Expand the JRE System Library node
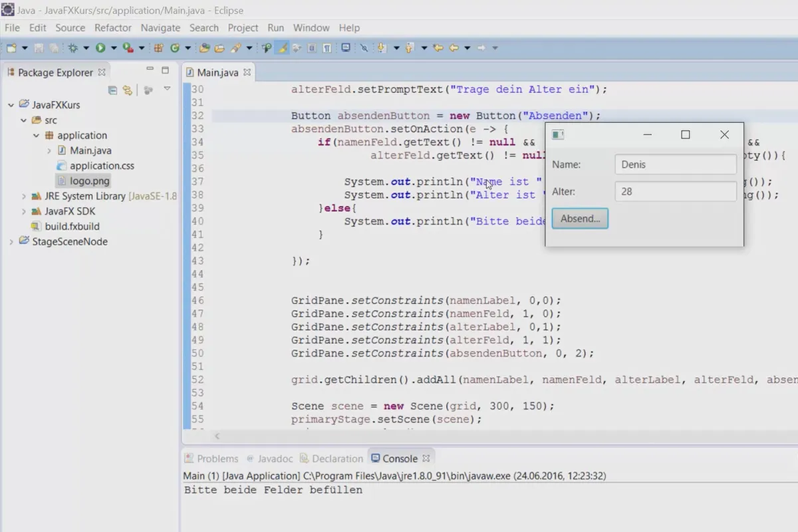Image resolution: width=798 pixels, height=532 pixels. click(x=24, y=196)
